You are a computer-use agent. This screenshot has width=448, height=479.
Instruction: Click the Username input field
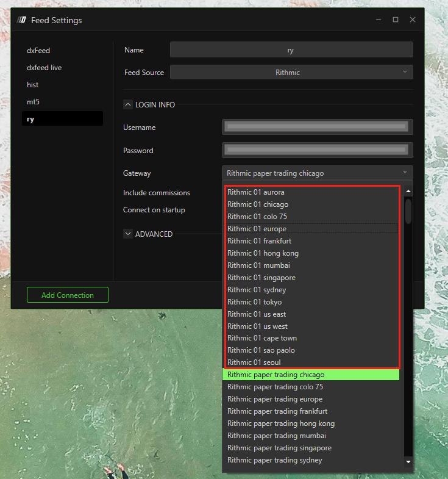coord(317,127)
